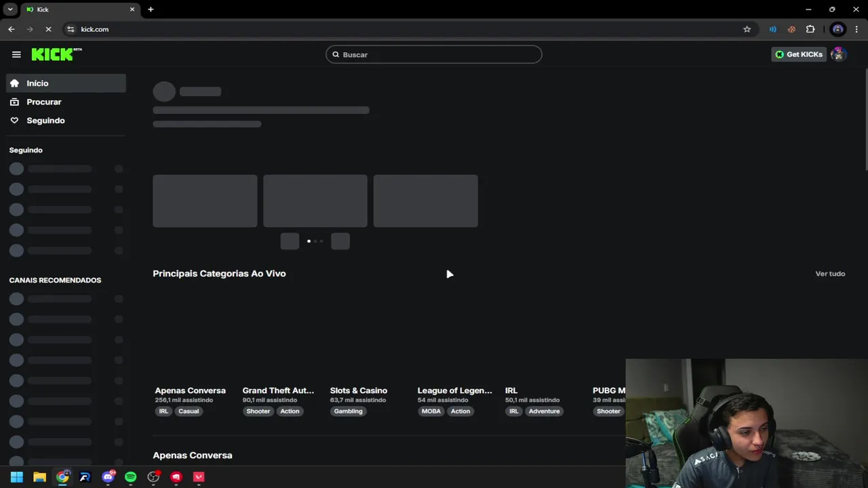Select Shooter tag under PUBG M
868x488 pixels.
tap(608, 411)
